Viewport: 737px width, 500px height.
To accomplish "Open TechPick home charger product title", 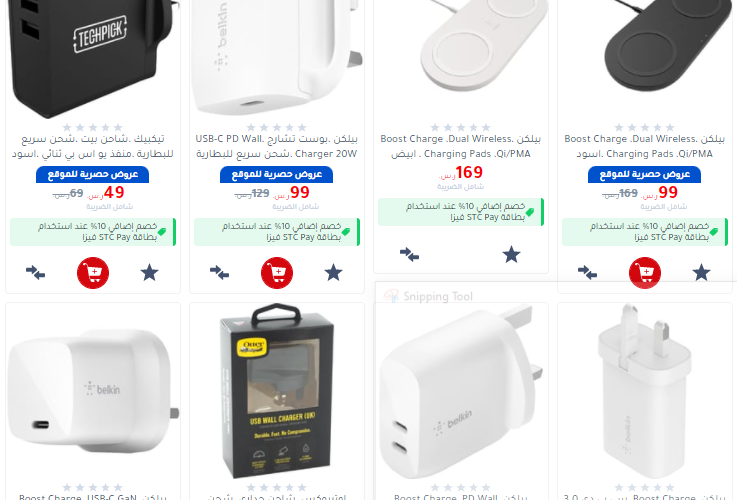I will (x=93, y=146).
